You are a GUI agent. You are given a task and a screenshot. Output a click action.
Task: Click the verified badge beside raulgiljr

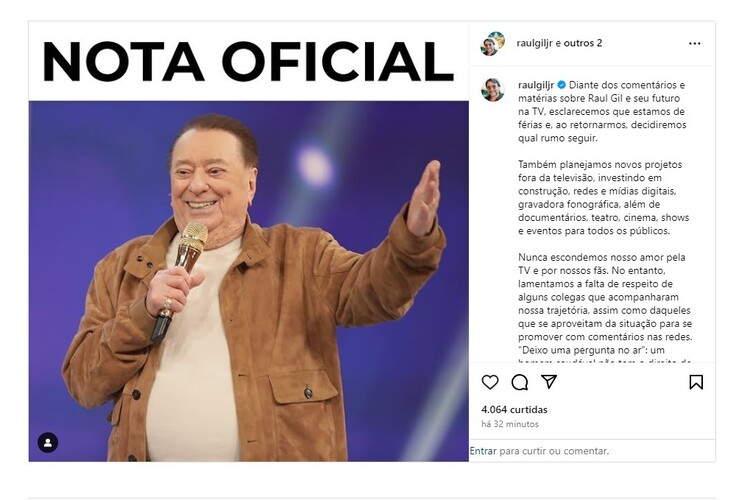point(562,85)
